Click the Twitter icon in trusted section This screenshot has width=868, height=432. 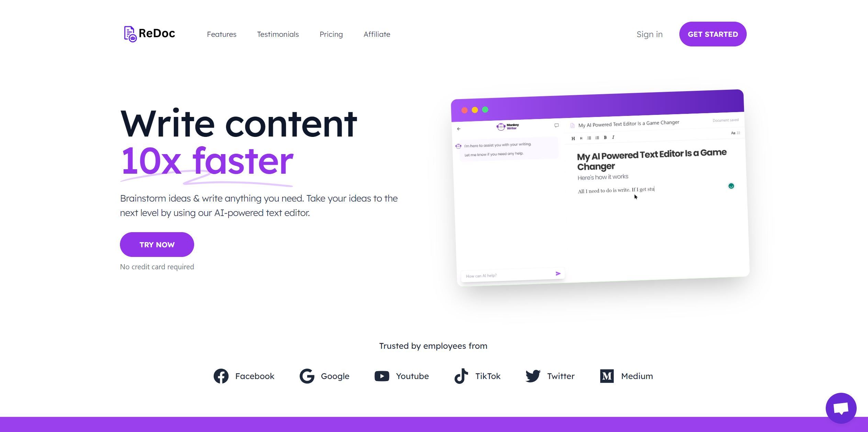pos(533,376)
